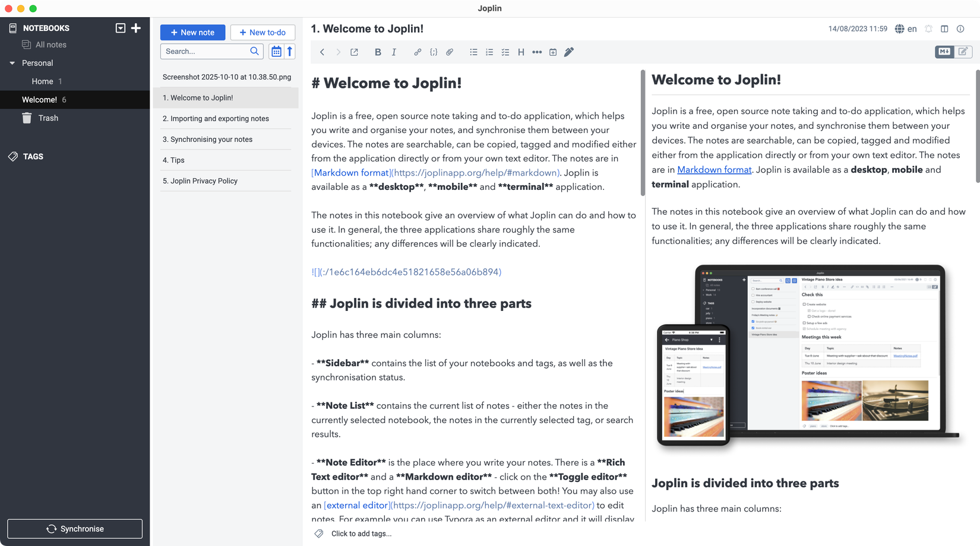Apply italic formatting
Viewport: 980px width, 546px height.
(394, 52)
